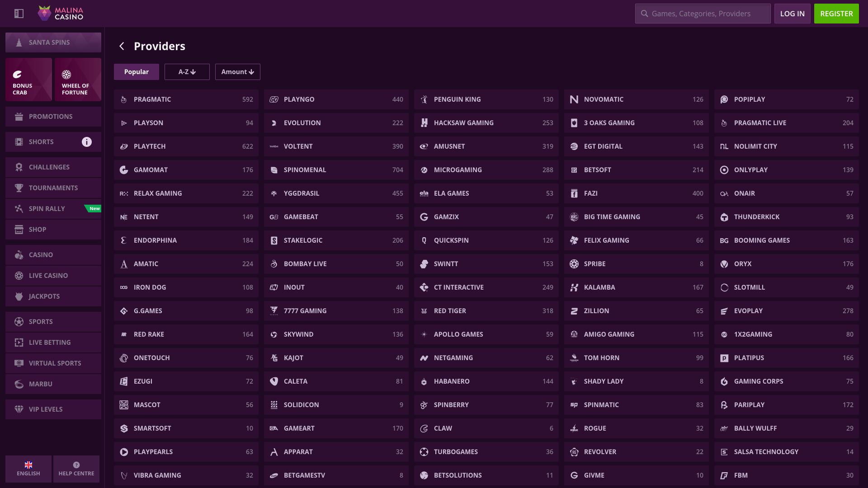The height and width of the screenshot is (488, 868).
Task: Go to the Tournaments section
Action: [x=53, y=188]
